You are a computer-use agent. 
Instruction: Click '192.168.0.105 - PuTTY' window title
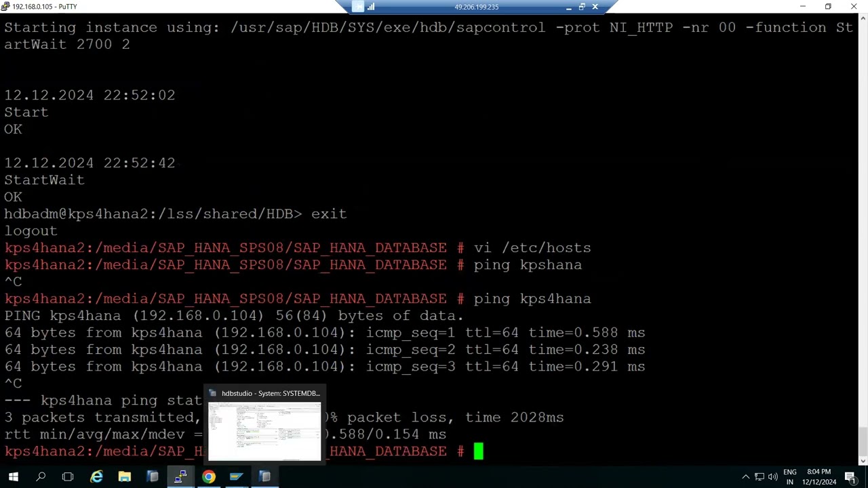coord(45,7)
